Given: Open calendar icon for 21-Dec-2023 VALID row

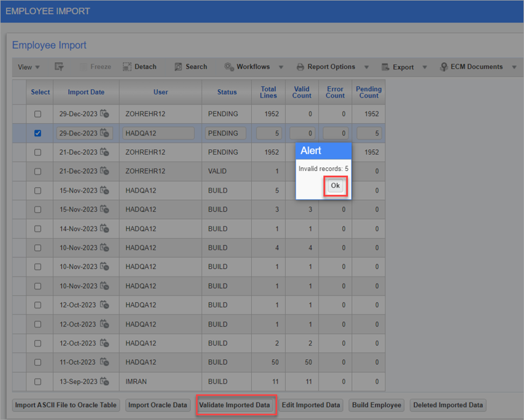Looking at the screenshot, I should point(105,171).
